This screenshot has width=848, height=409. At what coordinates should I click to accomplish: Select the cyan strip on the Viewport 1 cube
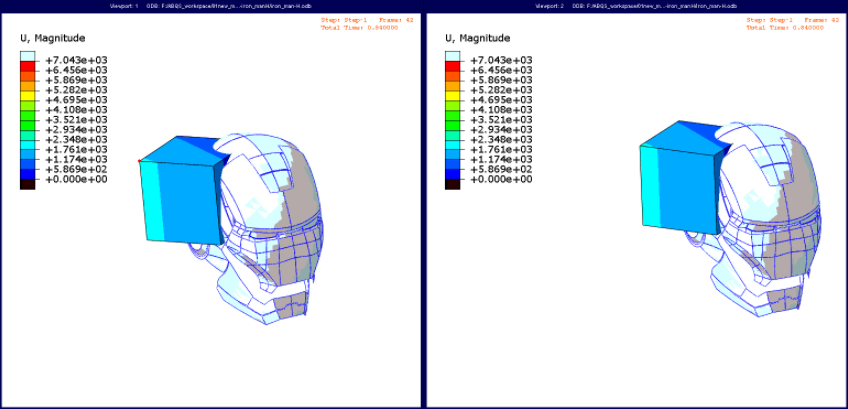(x=151, y=201)
